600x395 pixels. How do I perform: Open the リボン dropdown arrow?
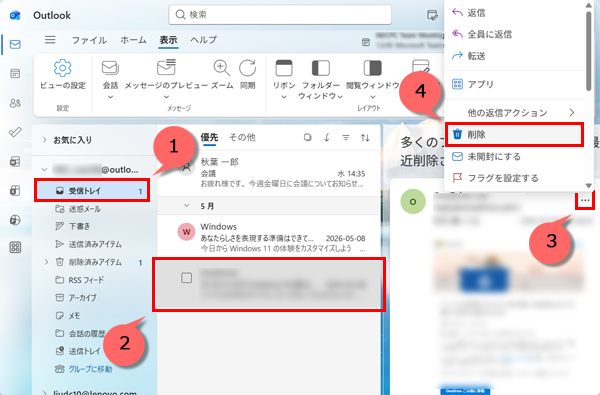(284, 97)
